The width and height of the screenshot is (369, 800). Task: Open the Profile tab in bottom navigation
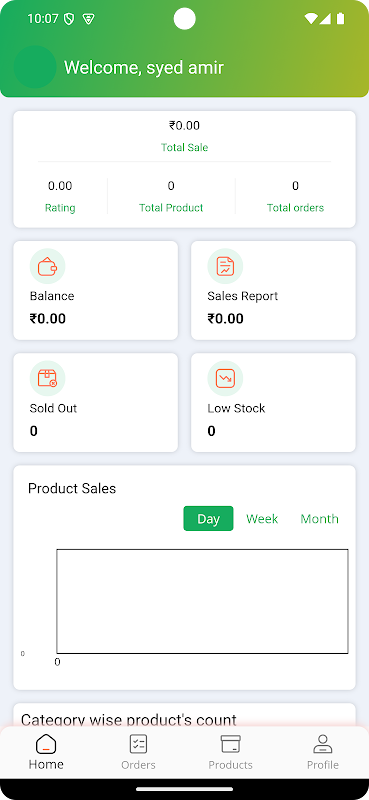[x=323, y=752]
